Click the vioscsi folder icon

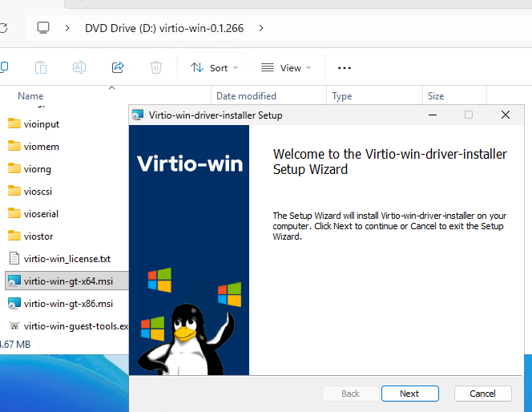tap(14, 191)
